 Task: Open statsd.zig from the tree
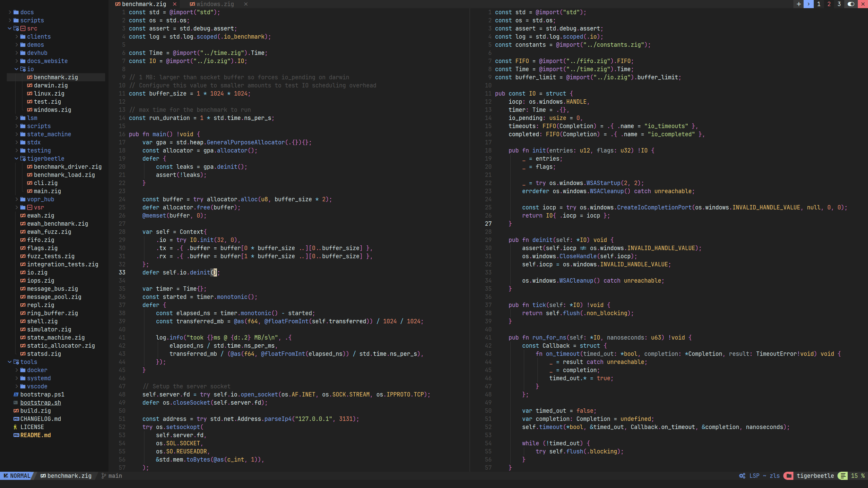point(44,354)
